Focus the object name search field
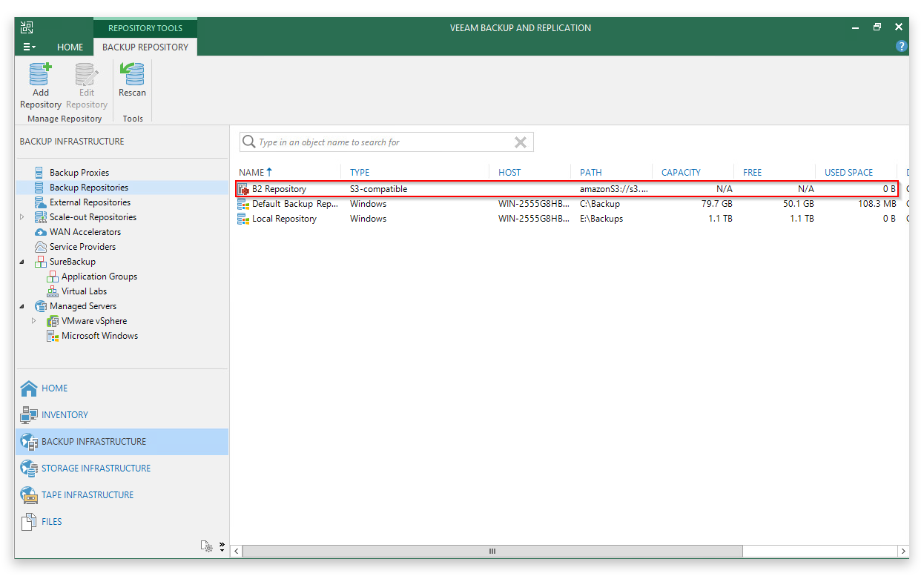The height and width of the screenshot is (576, 924). click(386, 142)
